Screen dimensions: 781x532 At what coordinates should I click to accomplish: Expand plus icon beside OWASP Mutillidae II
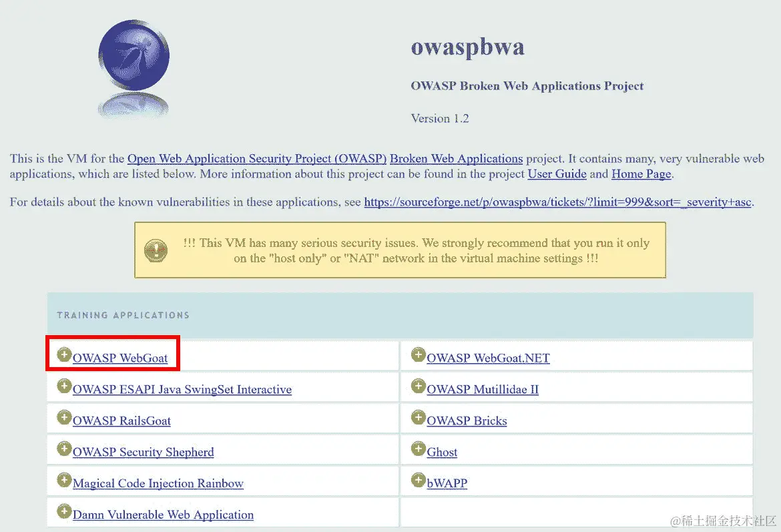click(419, 386)
